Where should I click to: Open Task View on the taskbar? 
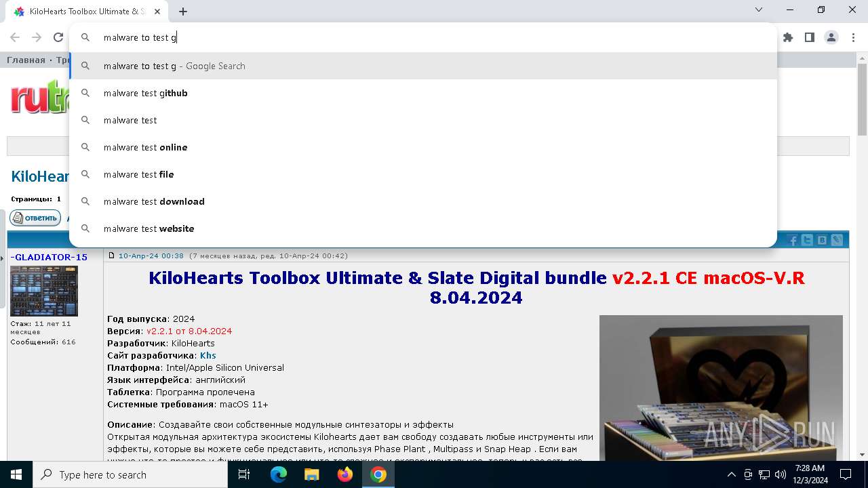244,474
